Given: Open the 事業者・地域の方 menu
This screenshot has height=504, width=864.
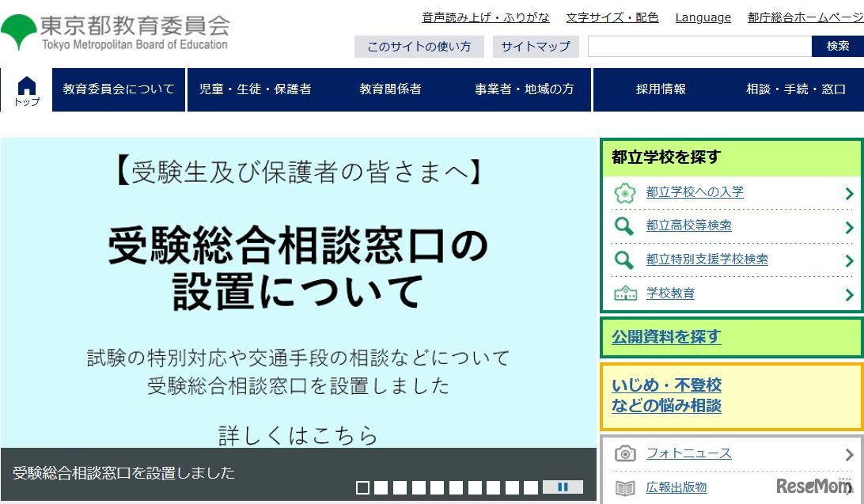Looking at the screenshot, I should (x=524, y=89).
